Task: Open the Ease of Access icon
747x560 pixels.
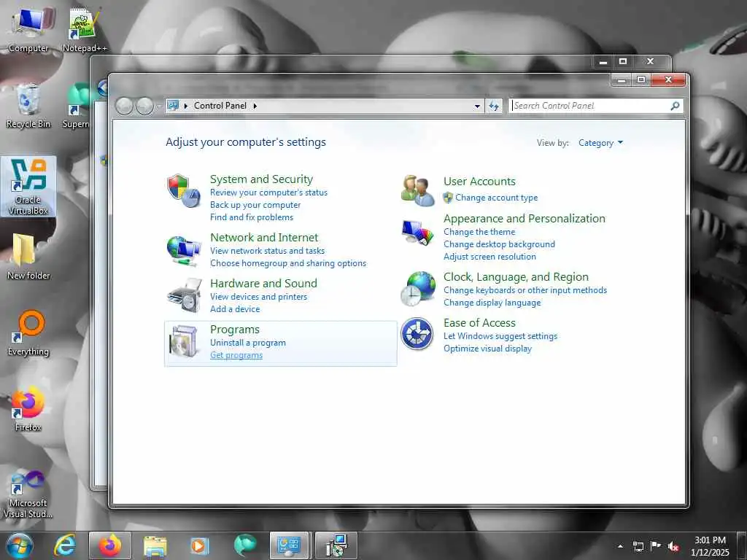Action: (x=417, y=334)
